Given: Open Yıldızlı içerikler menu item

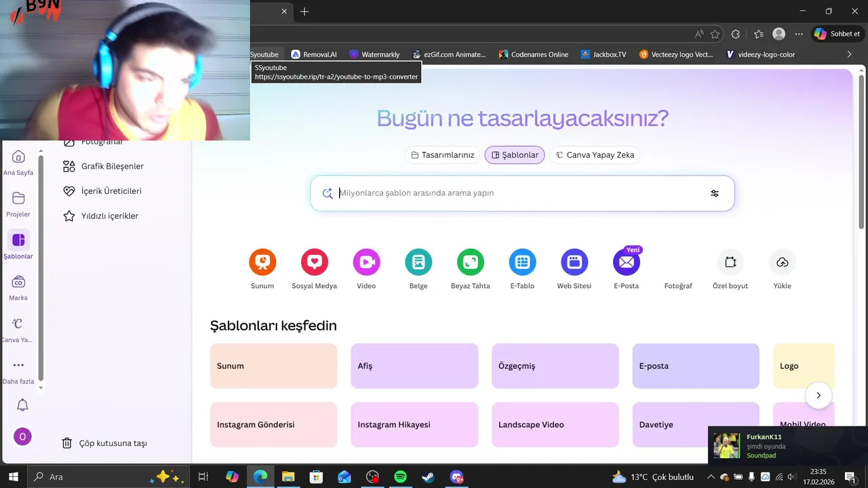Looking at the screenshot, I should point(100,216).
